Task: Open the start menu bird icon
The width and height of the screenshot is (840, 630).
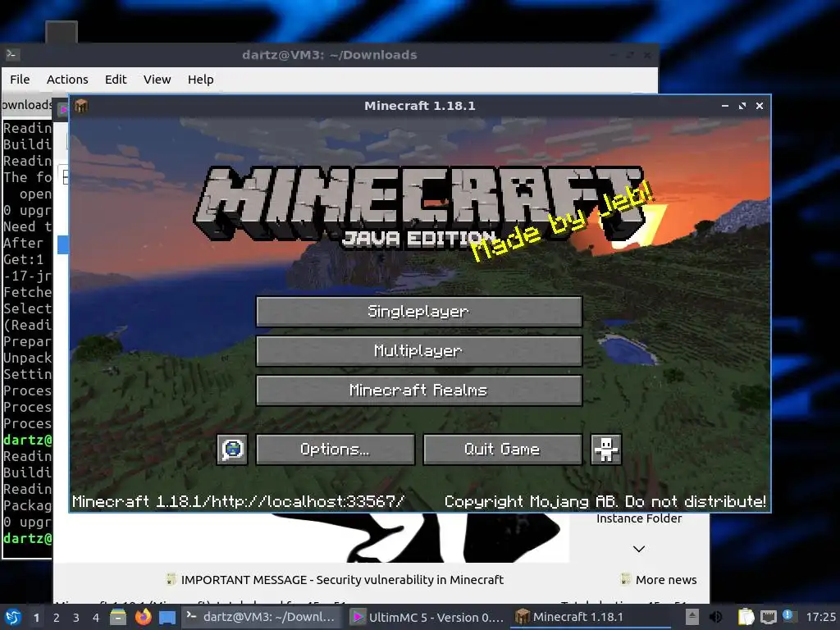Action: [13, 617]
